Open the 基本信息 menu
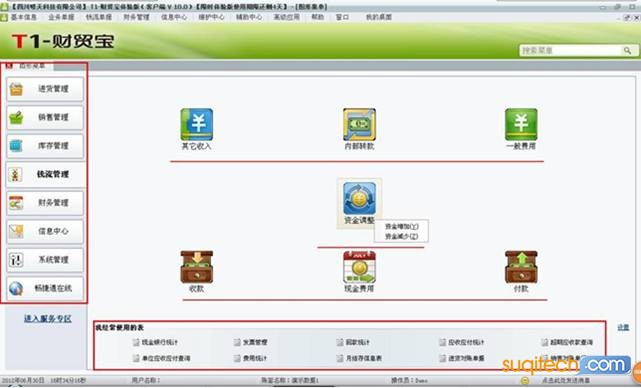Viewport: 641px width, 388px height. tap(23, 17)
